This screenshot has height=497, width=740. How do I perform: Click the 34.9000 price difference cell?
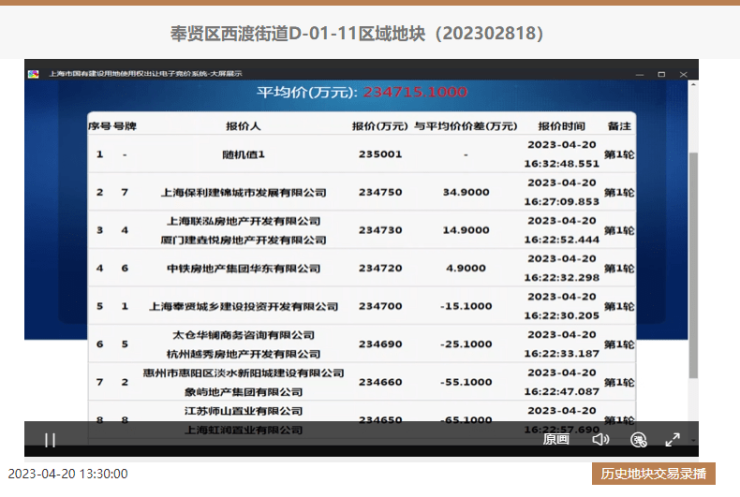(466, 193)
